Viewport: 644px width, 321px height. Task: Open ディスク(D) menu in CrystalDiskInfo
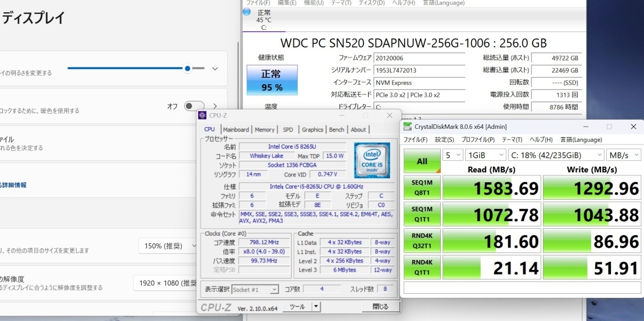372,3
